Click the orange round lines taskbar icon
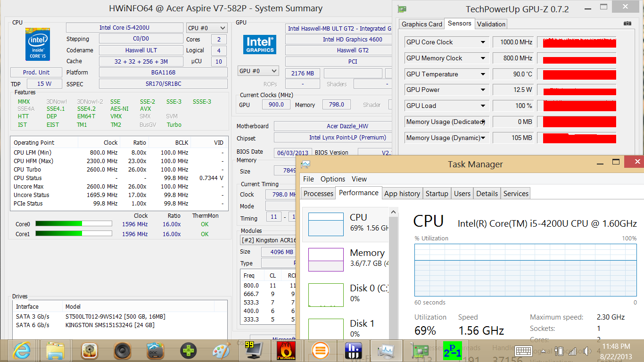Viewport: 644px width, 362px height. 321,351
